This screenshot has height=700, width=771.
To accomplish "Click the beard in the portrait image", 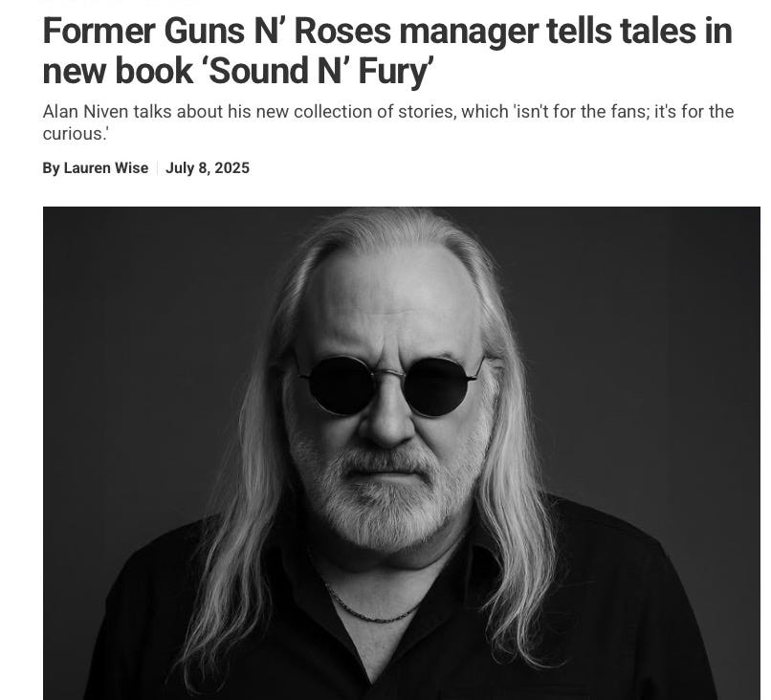I will (388, 496).
